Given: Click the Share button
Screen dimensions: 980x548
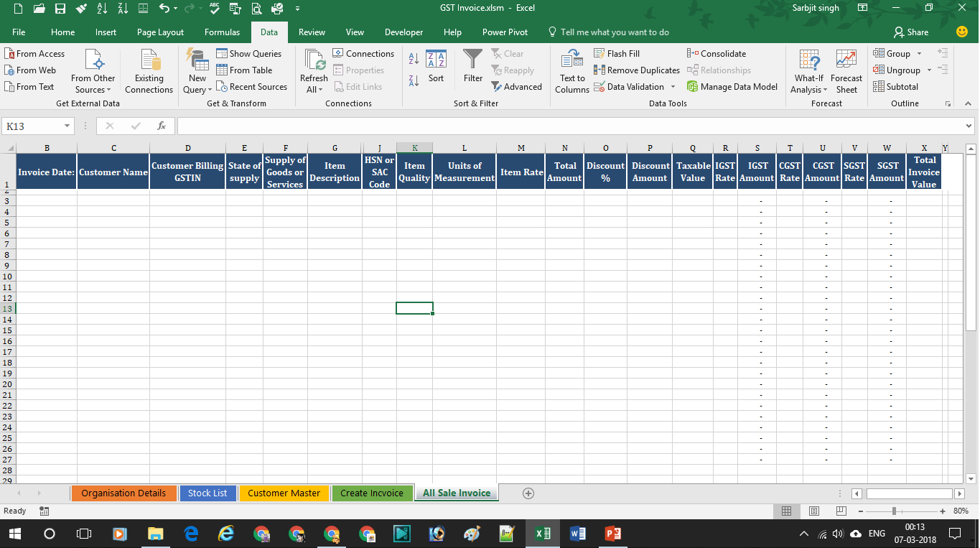Looking at the screenshot, I should coord(911,32).
